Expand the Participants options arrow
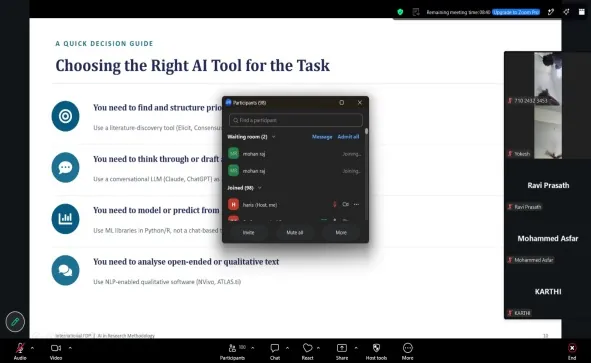 [253, 348]
